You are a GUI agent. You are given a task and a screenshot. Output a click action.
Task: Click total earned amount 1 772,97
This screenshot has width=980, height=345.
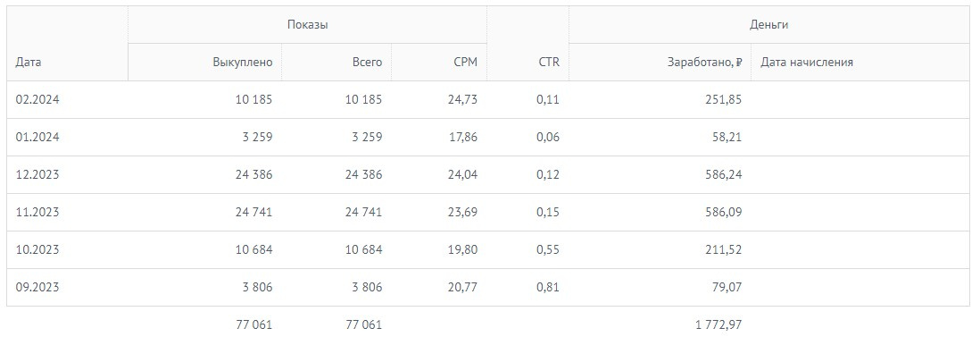tap(718, 325)
